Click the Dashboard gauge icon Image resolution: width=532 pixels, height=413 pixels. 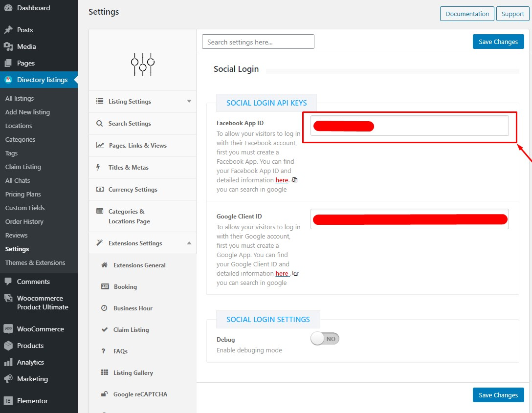[8, 8]
